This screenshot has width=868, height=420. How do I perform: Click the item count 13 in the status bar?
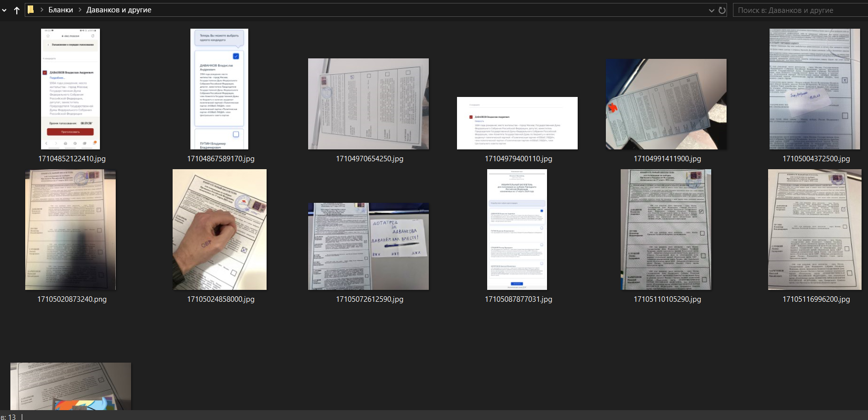[12, 417]
